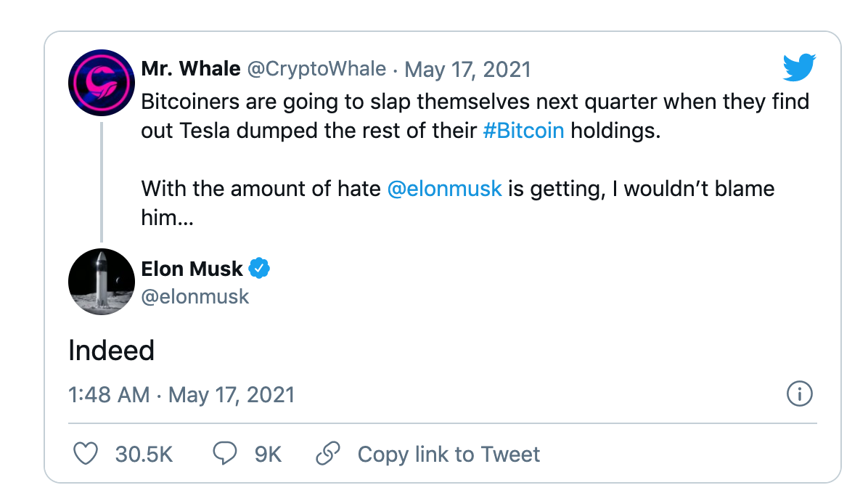
Task: Open tweet info circle icon
Action: [799, 394]
